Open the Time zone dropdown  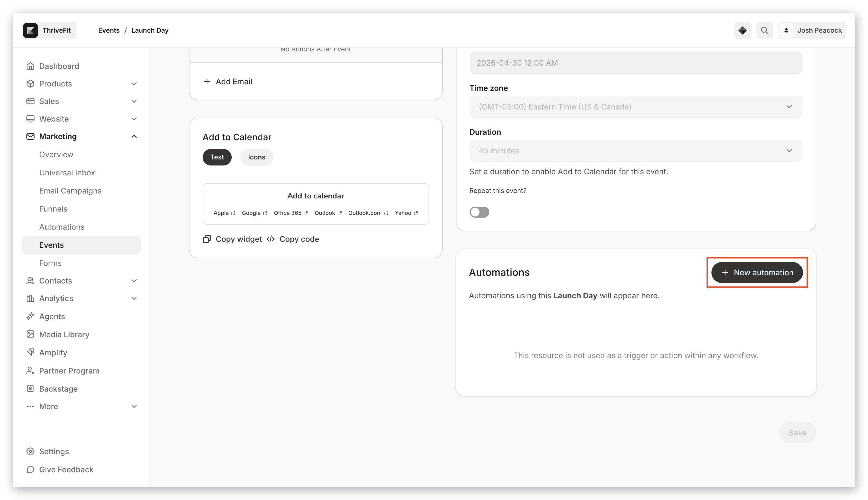point(636,106)
